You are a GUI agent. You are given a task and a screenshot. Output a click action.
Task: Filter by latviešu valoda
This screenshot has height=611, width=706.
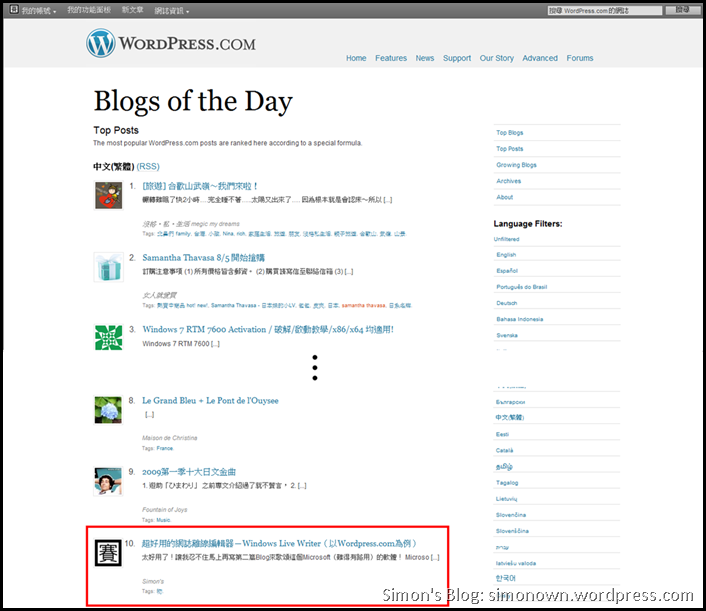click(x=516, y=563)
